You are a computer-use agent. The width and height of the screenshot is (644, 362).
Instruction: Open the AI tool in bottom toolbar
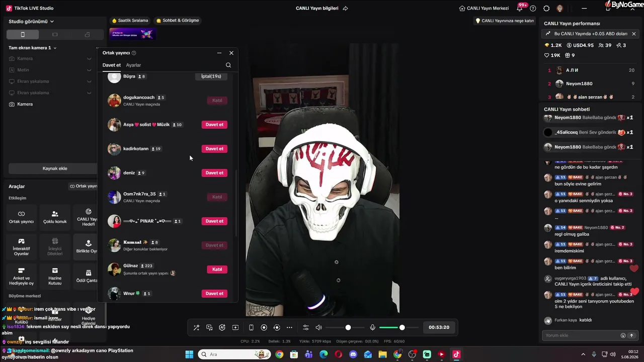coord(222,327)
